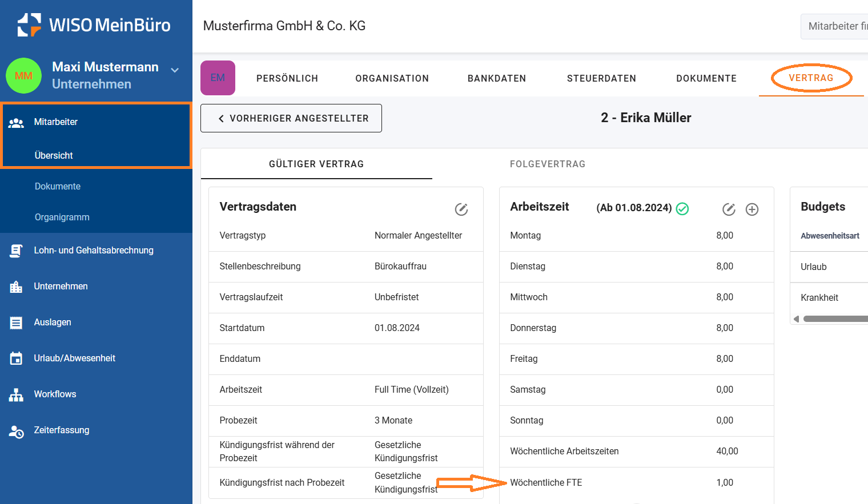Click the Mitarbeiter search field
Image resolution: width=868 pixels, height=504 pixels.
[x=836, y=26]
